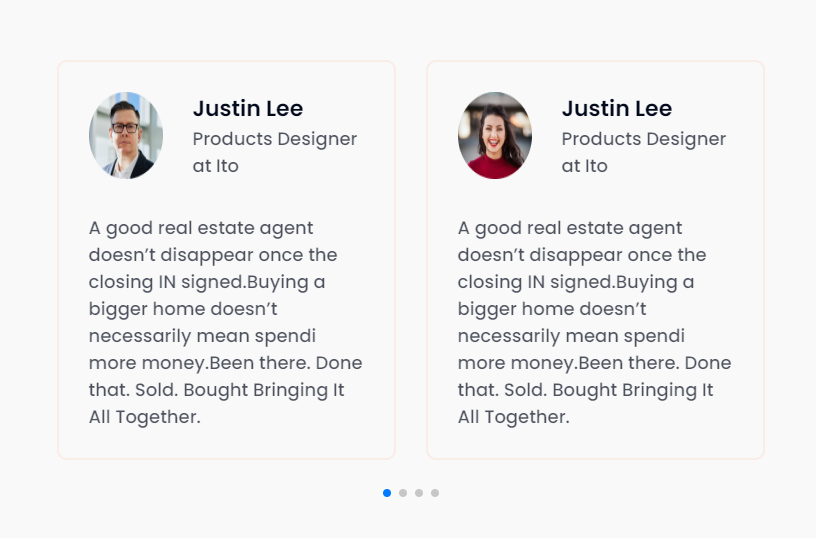Click 'A good real estate agent' left card
The height and width of the screenshot is (538, 816).
(201, 228)
